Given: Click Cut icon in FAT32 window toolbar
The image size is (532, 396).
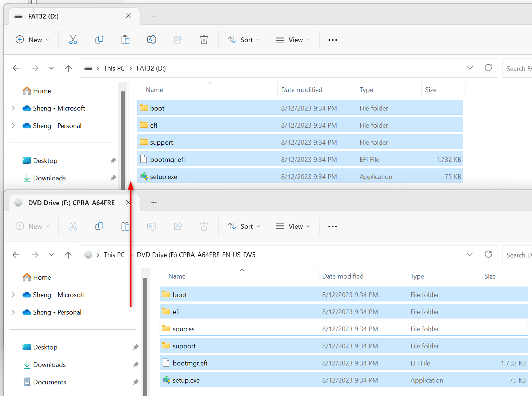Looking at the screenshot, I should (73, 40).
